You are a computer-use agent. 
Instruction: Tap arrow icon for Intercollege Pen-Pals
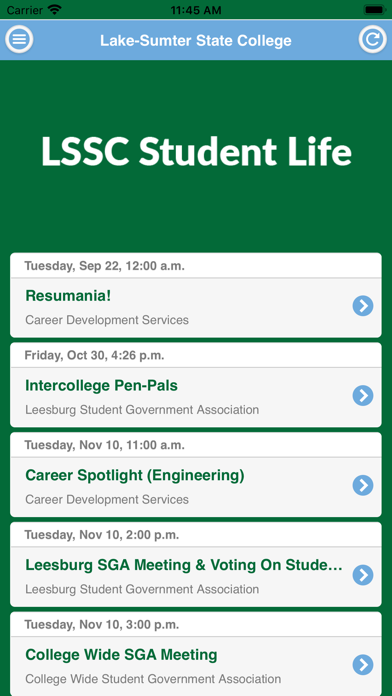point(363,395)
